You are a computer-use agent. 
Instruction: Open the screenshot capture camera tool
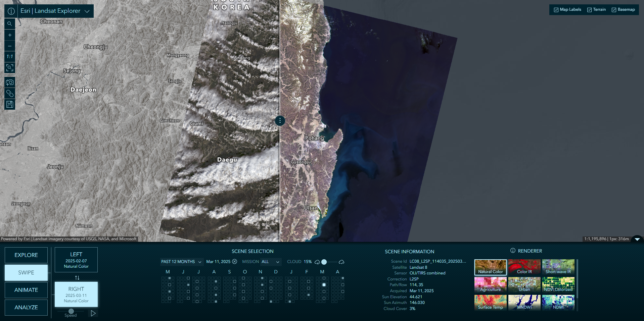(x=10, y=82)
